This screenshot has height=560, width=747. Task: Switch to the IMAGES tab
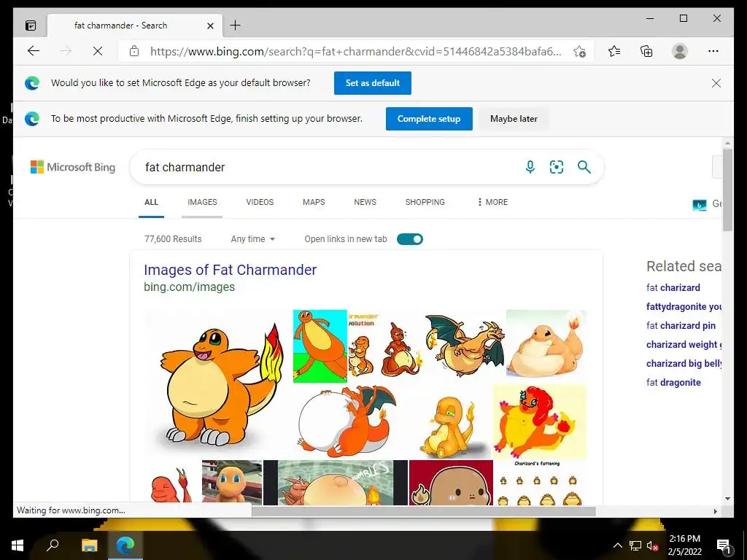[202, 202]
